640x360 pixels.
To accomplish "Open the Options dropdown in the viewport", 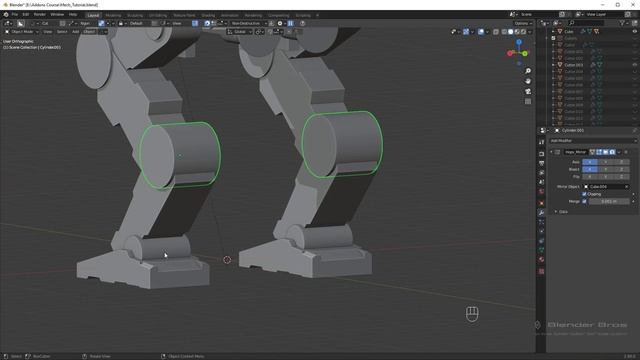I will pyautogui.click(x=523, y=23).
